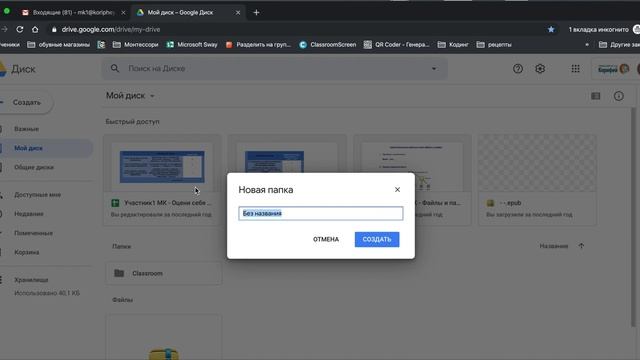The width and height of the screenshot is (640, 360).
Task: Open Кодинг bookmark folder
Action: tap(453, 45)
